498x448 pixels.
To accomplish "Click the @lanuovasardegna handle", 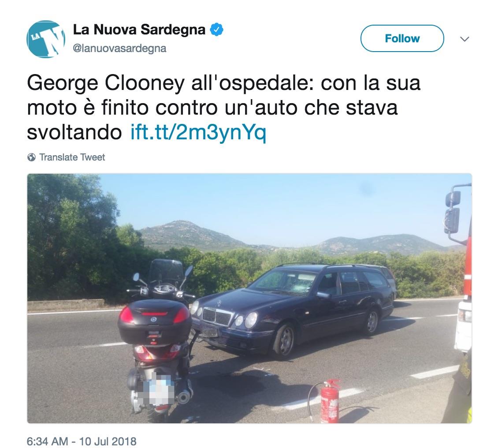I will 119,49.
